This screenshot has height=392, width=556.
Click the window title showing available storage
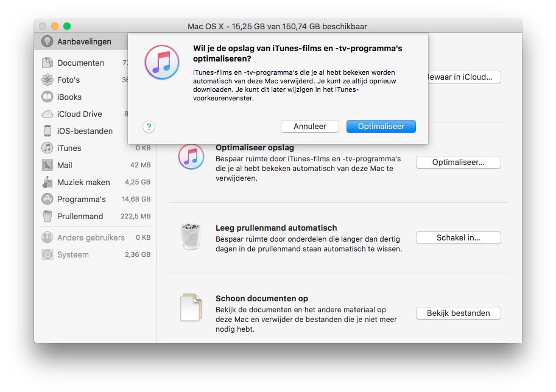[x=277, y=26]
